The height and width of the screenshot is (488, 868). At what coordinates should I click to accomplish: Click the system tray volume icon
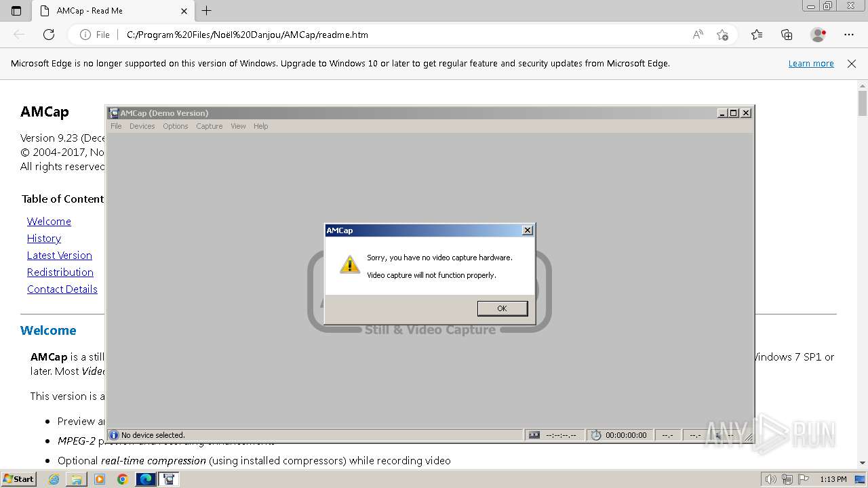pos(772,479)
